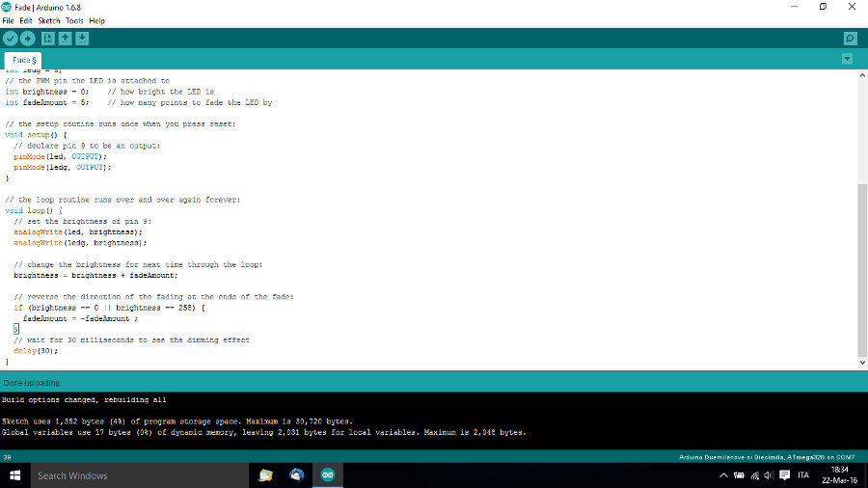Click the Windows Start button
The width and height of the screenshot is (868, 488).
pyautogui.click(x=14, y=475)
